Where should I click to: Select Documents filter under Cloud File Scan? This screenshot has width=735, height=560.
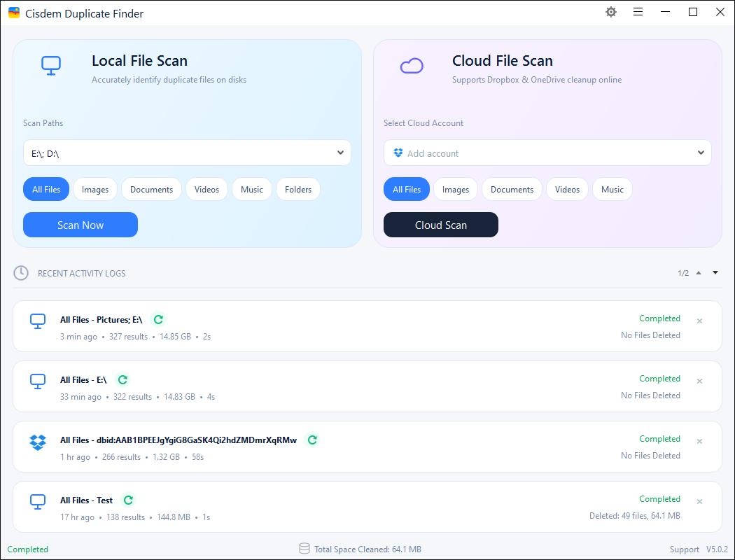coord(512,189)
